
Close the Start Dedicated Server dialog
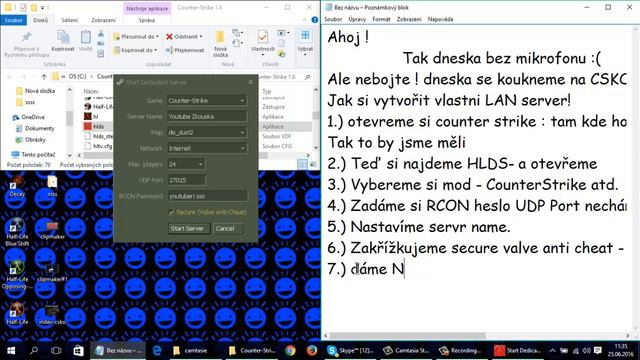(250, 82)
